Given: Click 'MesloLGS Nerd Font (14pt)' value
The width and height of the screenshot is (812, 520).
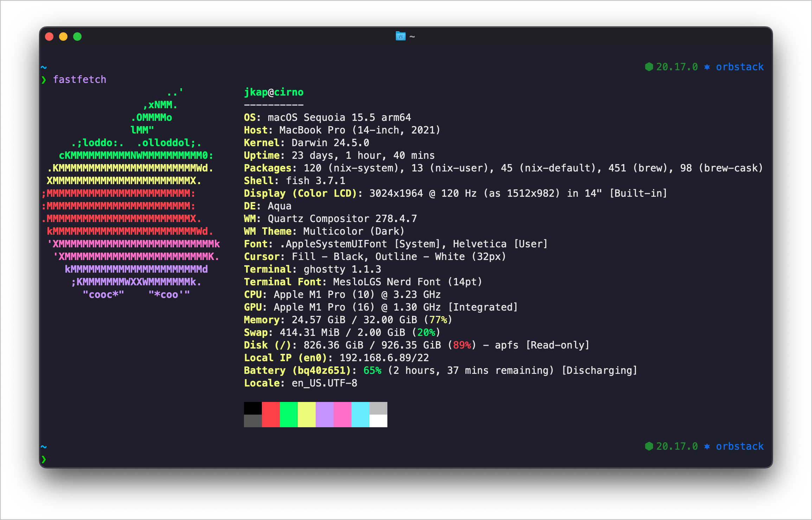Looking at the screenshot, I should pyautogui.click(x=407, y=282).
